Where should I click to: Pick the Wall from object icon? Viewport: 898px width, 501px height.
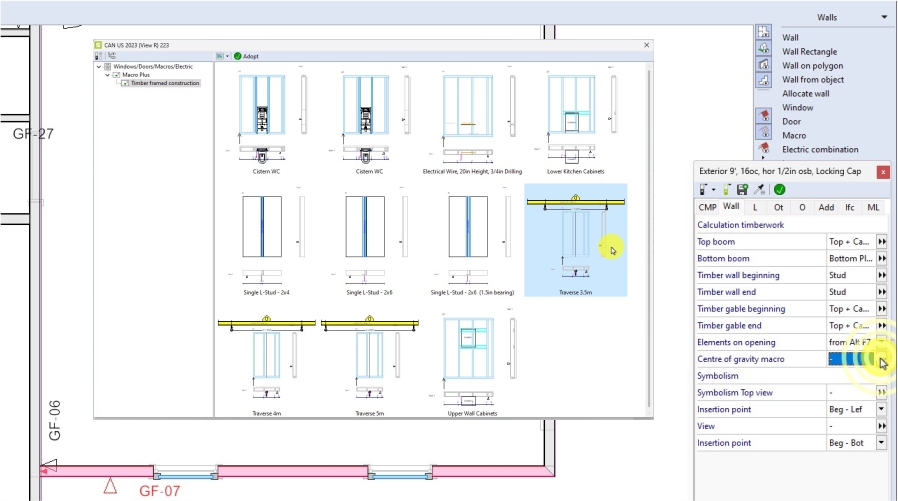(763, 80)
